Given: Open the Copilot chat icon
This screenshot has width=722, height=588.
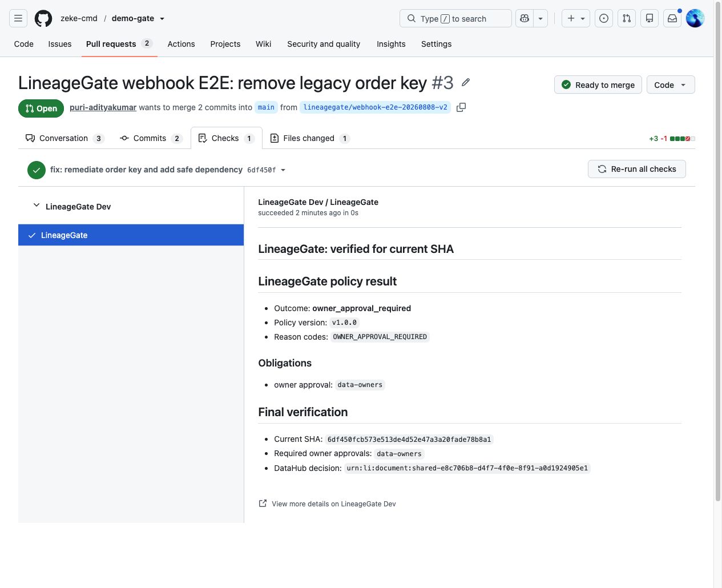Looking at the screenshot, I should [525, 18].
